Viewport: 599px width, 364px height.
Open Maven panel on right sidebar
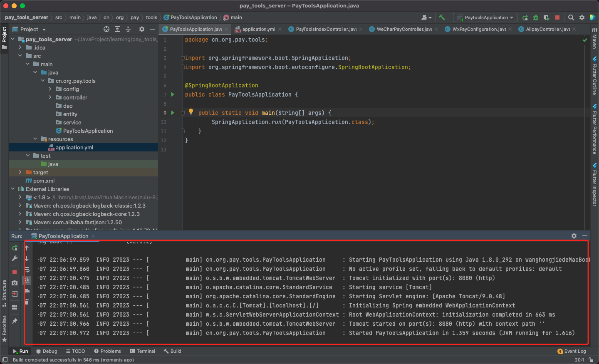pyautogui.click(x=594, y=38)
